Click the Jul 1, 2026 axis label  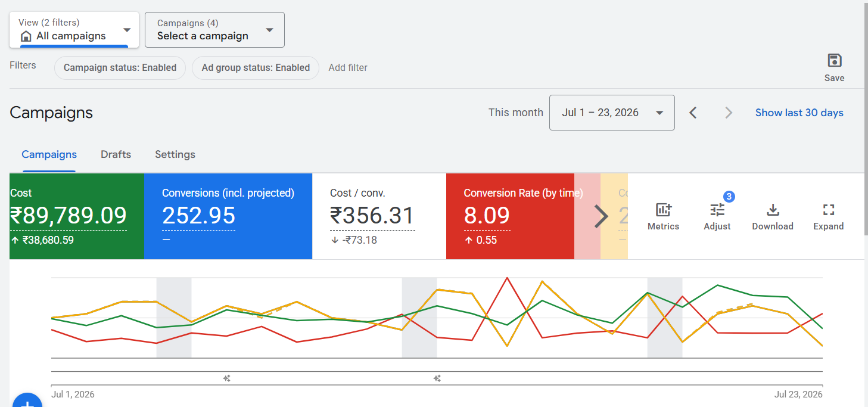[x=73, y=394]
